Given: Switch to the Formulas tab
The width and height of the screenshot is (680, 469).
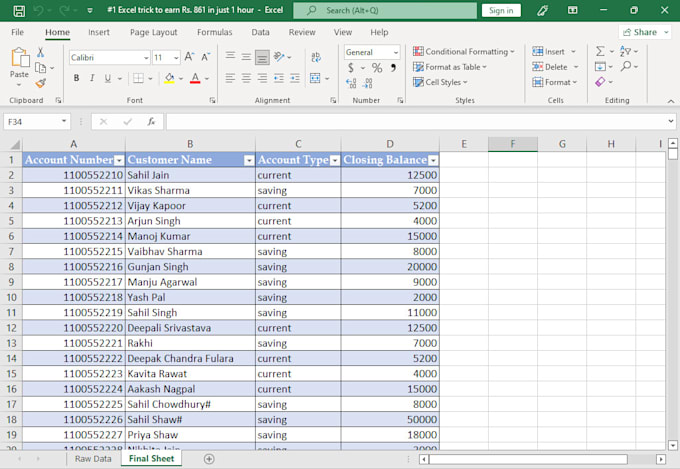Looking at the screenshot, I should 215,32.
